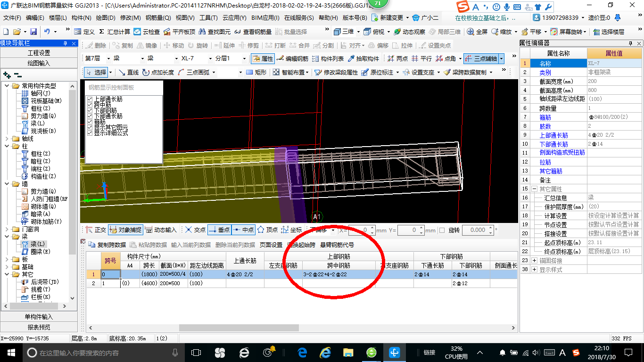644x362 pixels.
Task: Select 平行 parallel axis tool
Action: tap(421, 58)
